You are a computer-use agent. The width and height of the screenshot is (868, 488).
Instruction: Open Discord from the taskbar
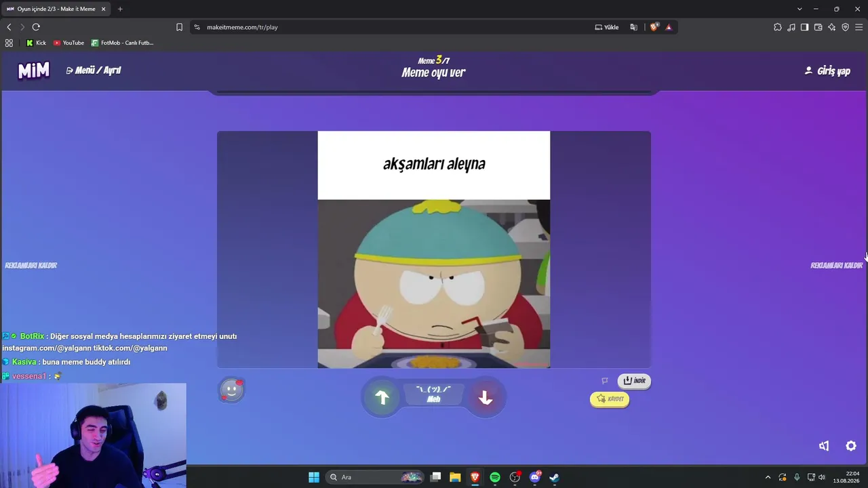click(535, 477)
